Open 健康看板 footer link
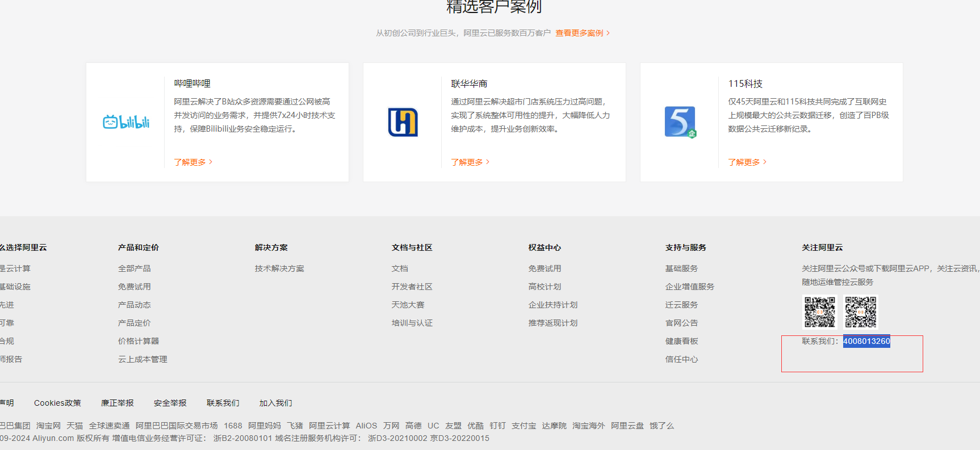 [x=682, y=341]
